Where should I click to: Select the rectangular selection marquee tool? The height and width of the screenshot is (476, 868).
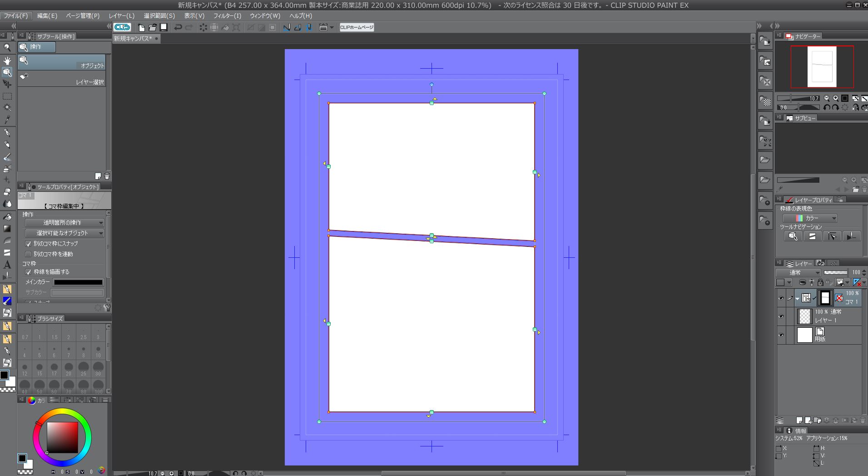point(7,96)
